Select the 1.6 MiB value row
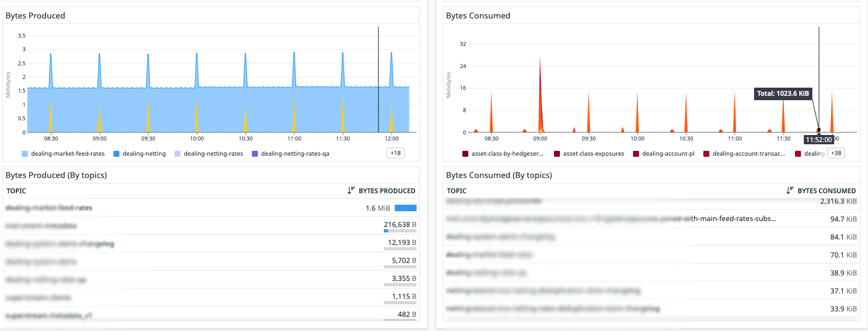This screenshot has width=868, height=331. (x=210, y=208)
